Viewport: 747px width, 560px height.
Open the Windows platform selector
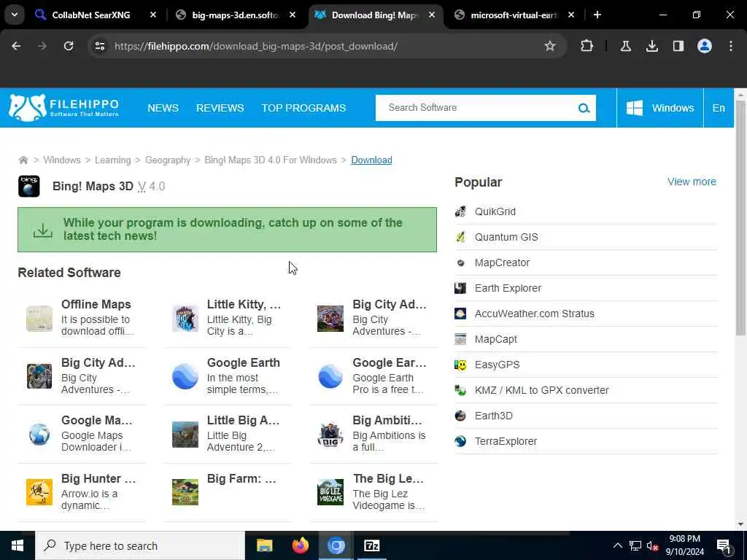(x=659, y=108)
